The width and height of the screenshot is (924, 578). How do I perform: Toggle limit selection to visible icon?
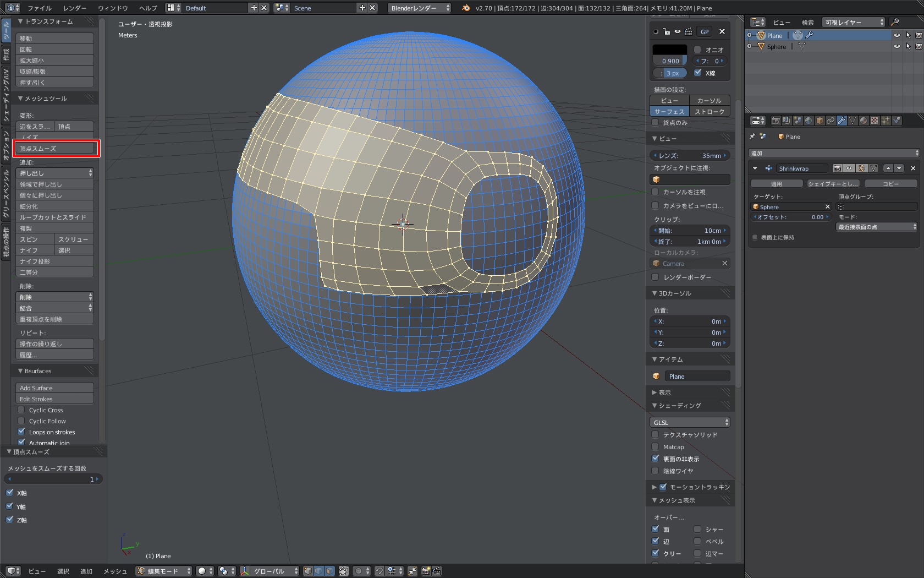click(x=344, y=571)
